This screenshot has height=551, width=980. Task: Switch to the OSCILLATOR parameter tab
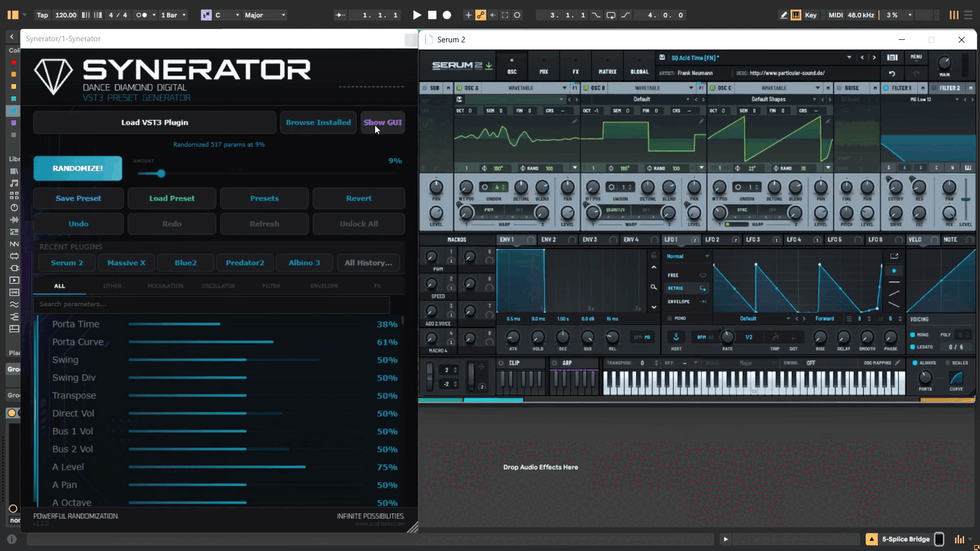click(x=218, y=286)
